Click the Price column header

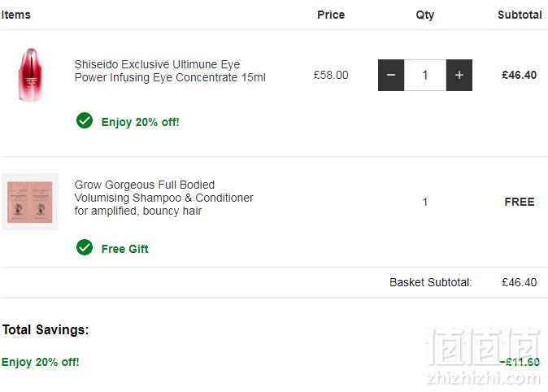(x=331, y=15)
